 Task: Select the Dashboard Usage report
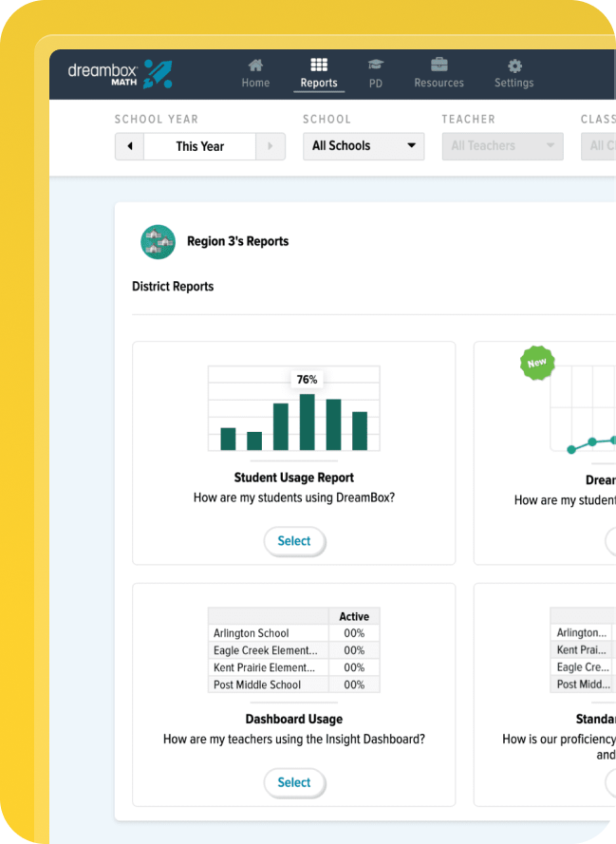pyautogui.click(x=294, y=782)
